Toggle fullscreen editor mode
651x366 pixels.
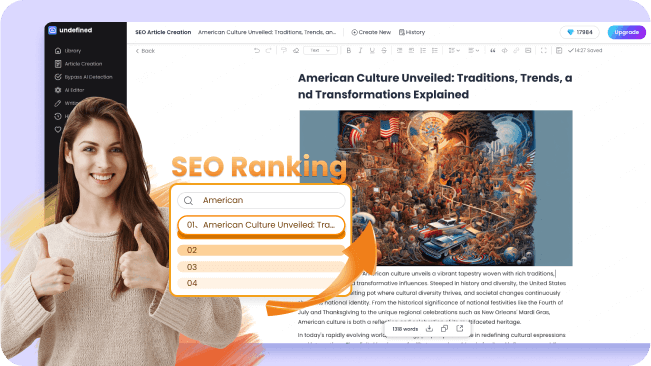click(543, 51)
